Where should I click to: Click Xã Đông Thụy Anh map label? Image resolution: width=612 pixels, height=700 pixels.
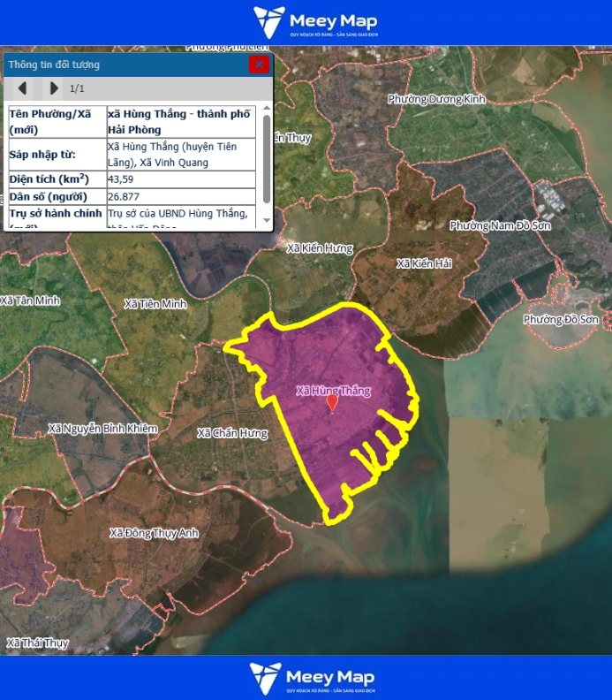click(154, 533)
